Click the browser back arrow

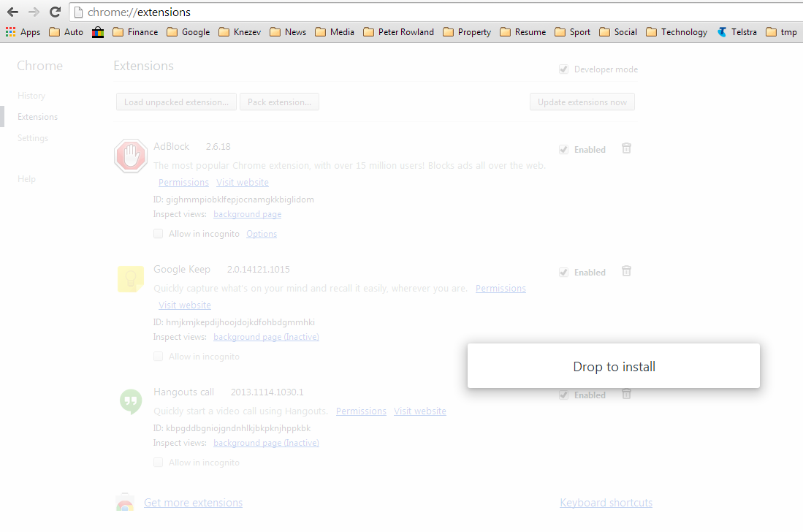(13, 12)
